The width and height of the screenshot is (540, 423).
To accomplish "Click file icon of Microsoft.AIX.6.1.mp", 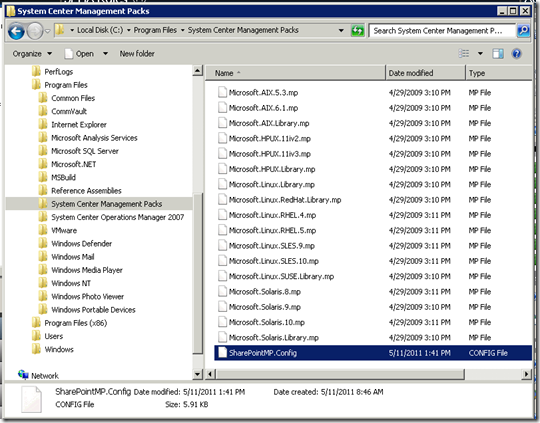I will pos(222,108).
